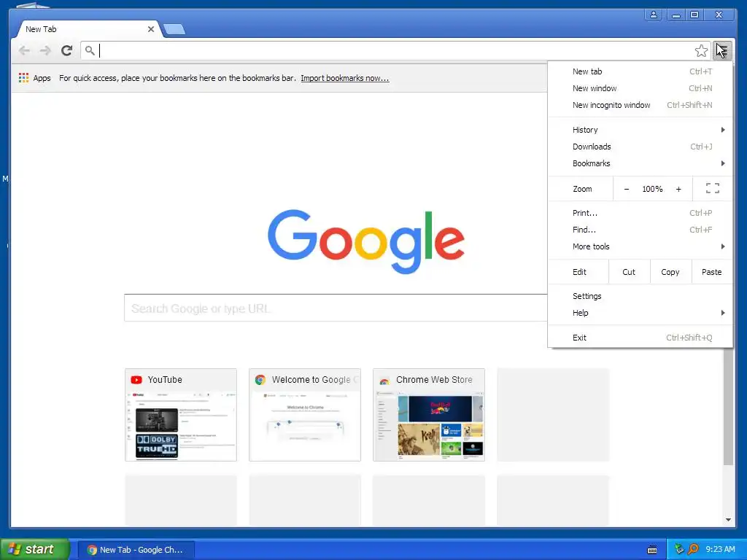Close the Chrome hamburger menu button
This screenshot has width=747, height=560.
pos(722,50)
